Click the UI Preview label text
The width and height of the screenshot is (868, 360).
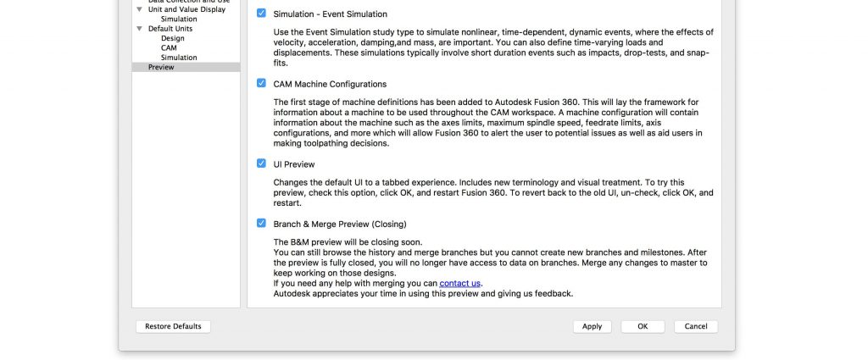[x=294, y=165]
